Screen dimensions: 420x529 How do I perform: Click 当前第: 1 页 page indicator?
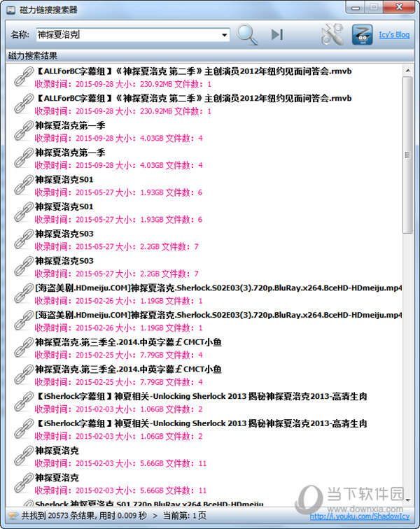click(x=184, y=516)
